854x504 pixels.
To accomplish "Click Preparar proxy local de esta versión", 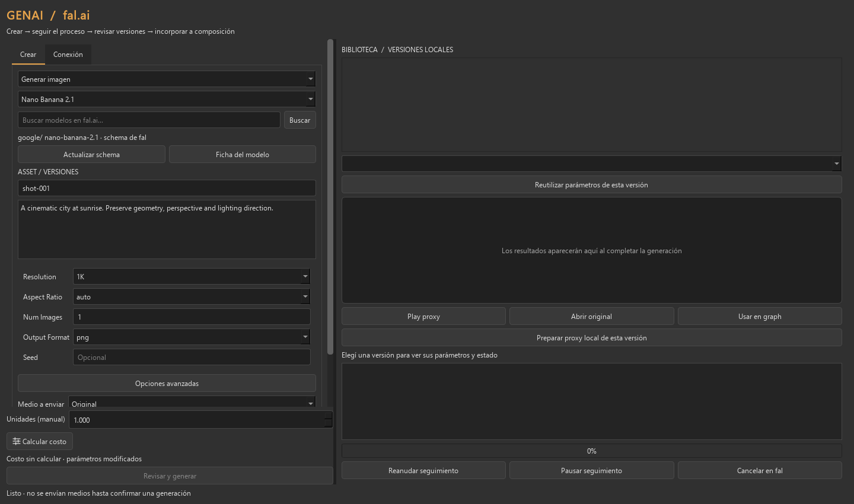I will click(x=592, y=337).
